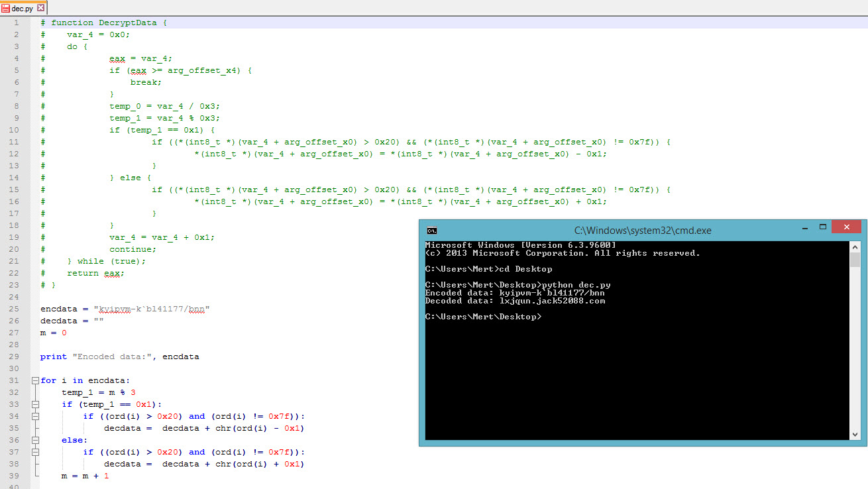The image size is (868, 489).
Task: Click 'decdata = ""' on line 26
Action: click(x=72, y=321)
